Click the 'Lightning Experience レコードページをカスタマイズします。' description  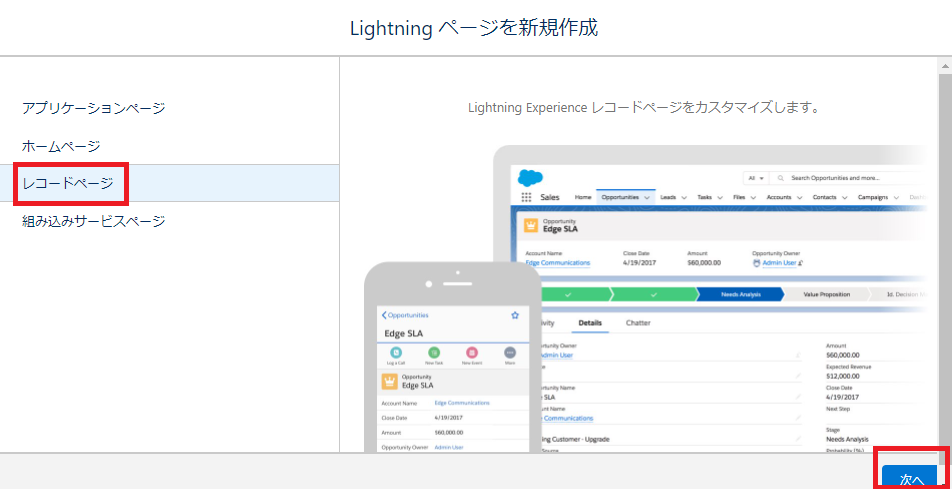click(644, 108)
